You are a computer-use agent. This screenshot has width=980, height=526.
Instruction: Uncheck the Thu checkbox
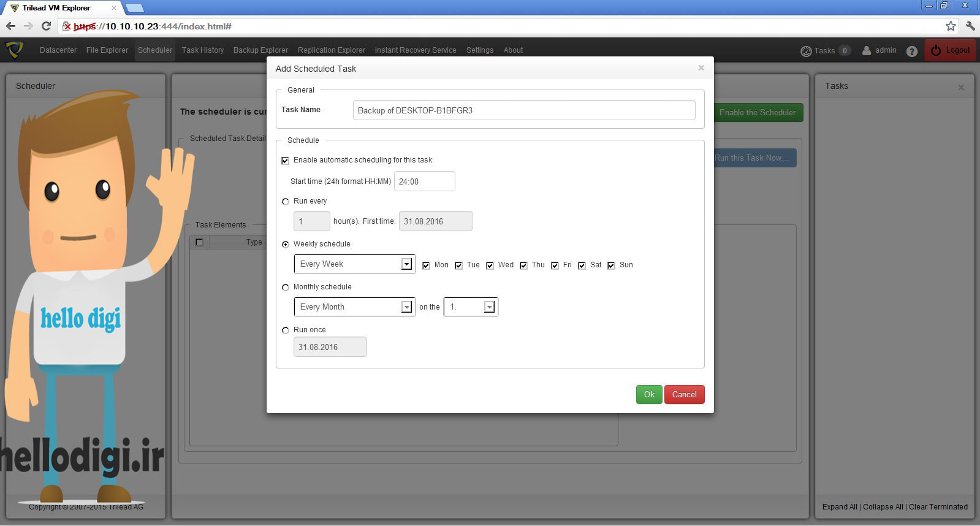[x=523, y=265]
